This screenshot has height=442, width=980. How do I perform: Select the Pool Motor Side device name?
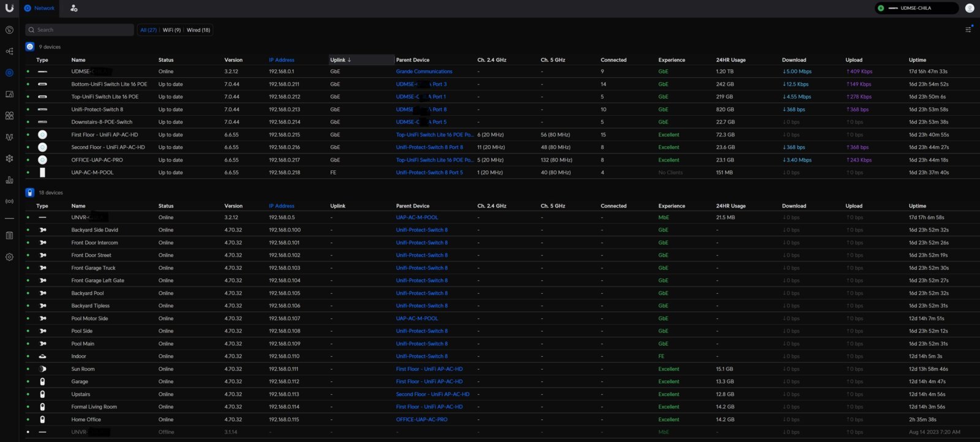click(89, 318)
